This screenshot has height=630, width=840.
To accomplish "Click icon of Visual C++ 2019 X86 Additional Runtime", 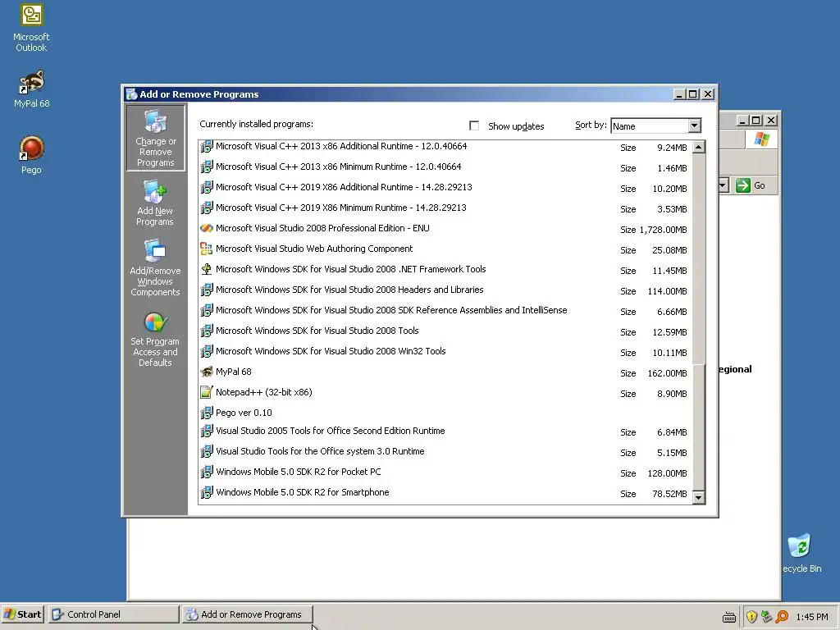I will [206, 187].
